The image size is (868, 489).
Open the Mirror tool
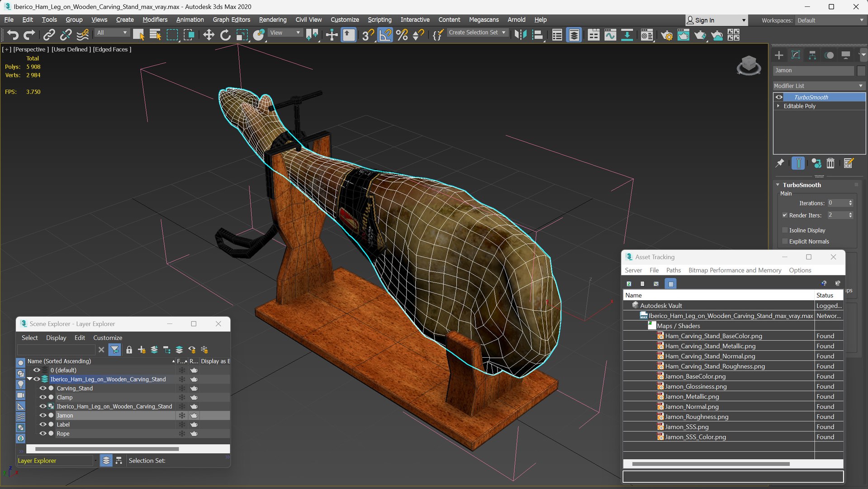(x=521, y=35)
